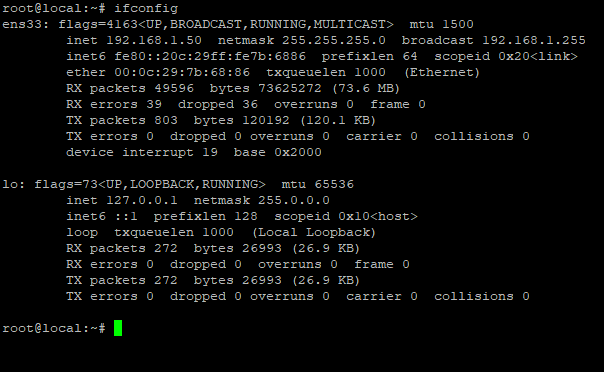This screenshot has height=372, width=604.
Task: Click the 'base 0x2000' value
Action: [277, 152]
